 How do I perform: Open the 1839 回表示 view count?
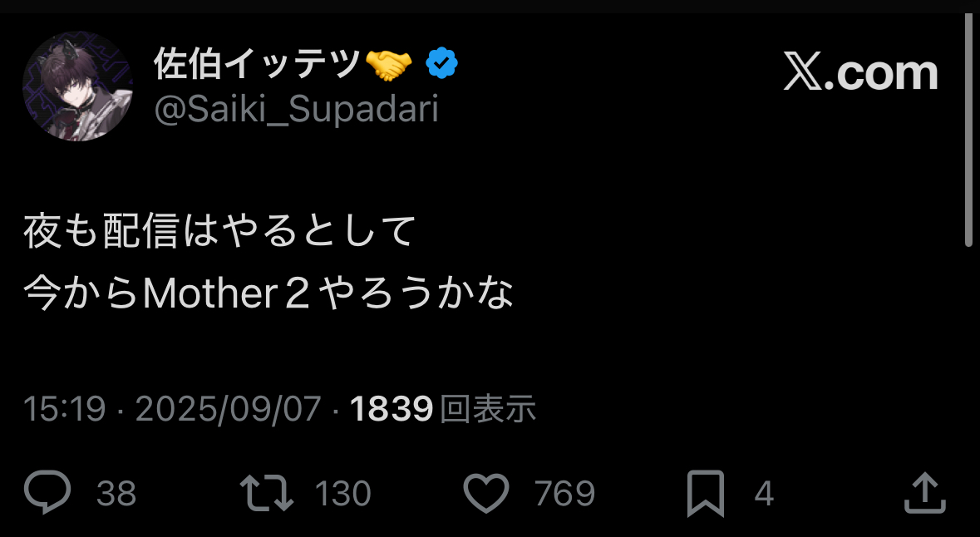coord(442,408)
